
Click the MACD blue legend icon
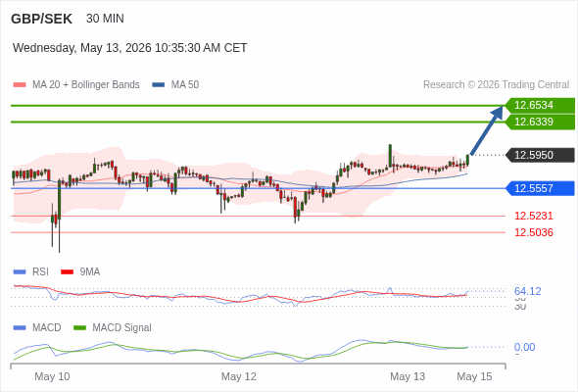(20, 328)
